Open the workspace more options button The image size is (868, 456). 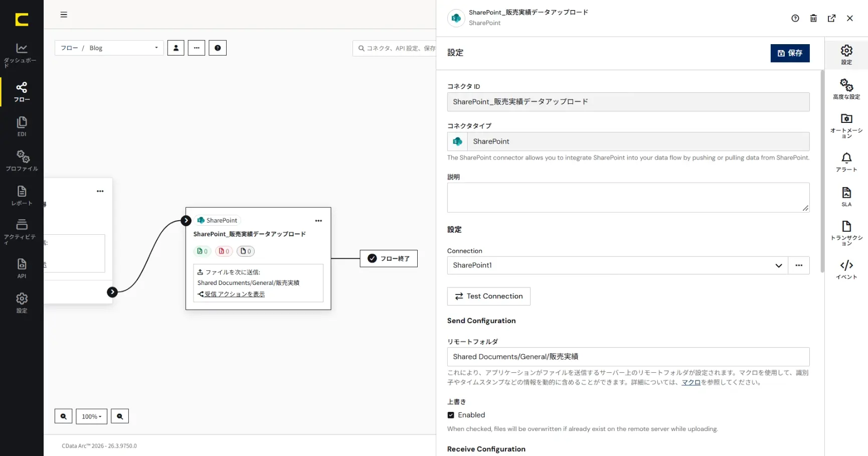[197, 48]
